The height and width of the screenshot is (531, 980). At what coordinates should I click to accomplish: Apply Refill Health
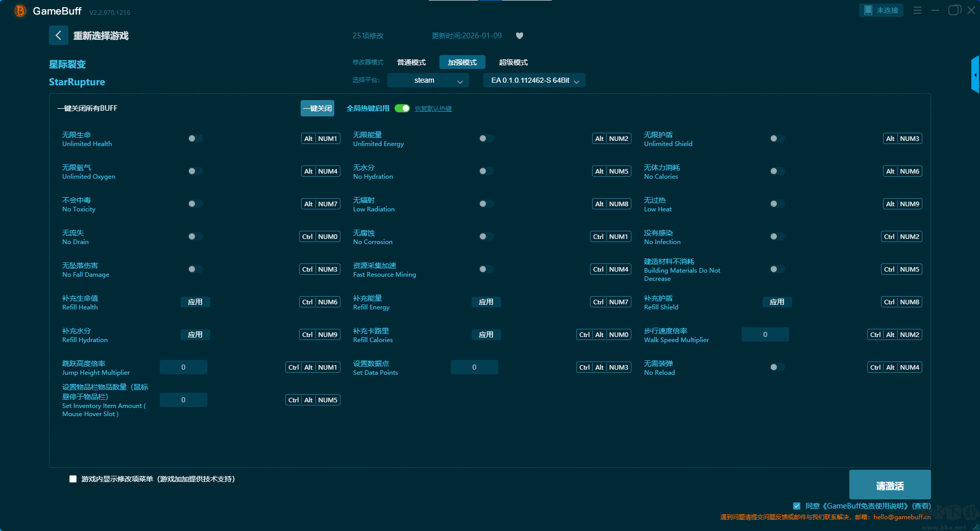[x=195, y=302]
